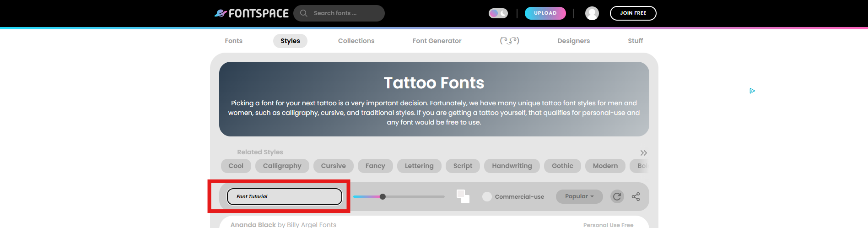Click the reset refresh icon

point(617,196)
